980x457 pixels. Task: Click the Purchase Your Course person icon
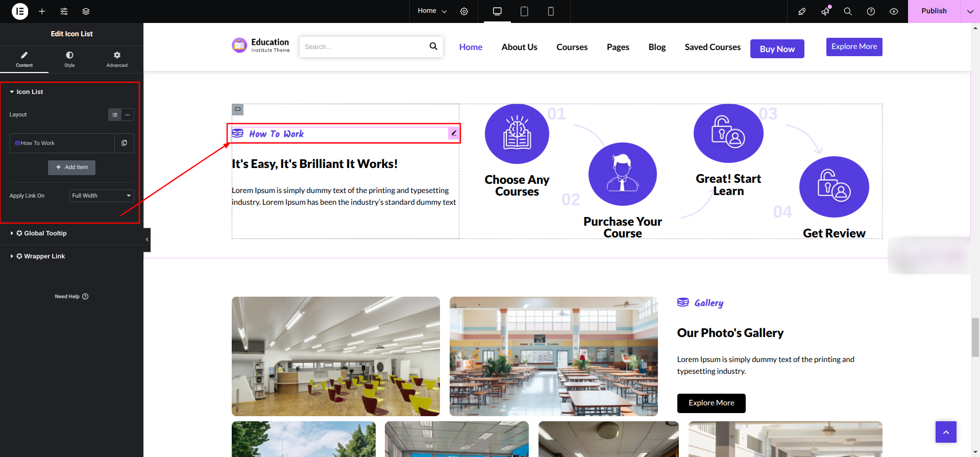click(x=622, y=174)
